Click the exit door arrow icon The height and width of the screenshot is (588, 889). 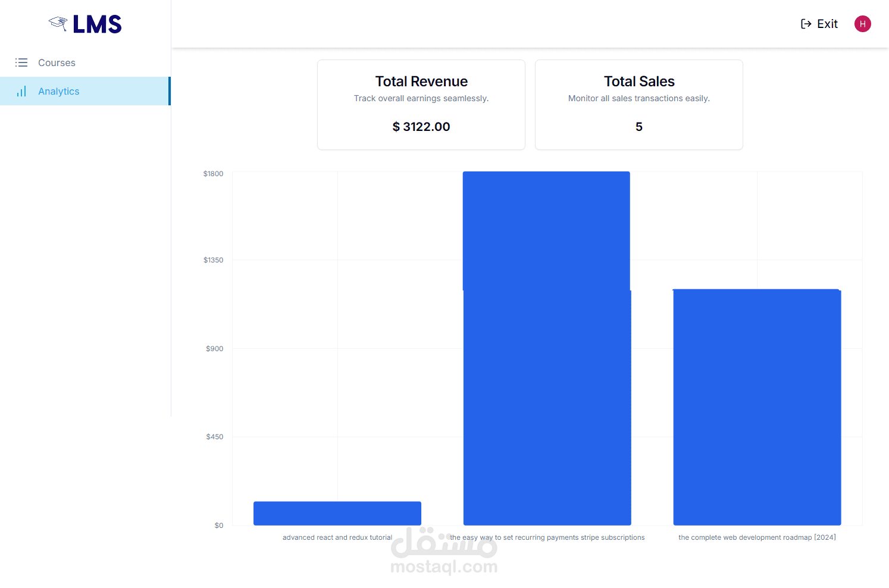point(806,24)
